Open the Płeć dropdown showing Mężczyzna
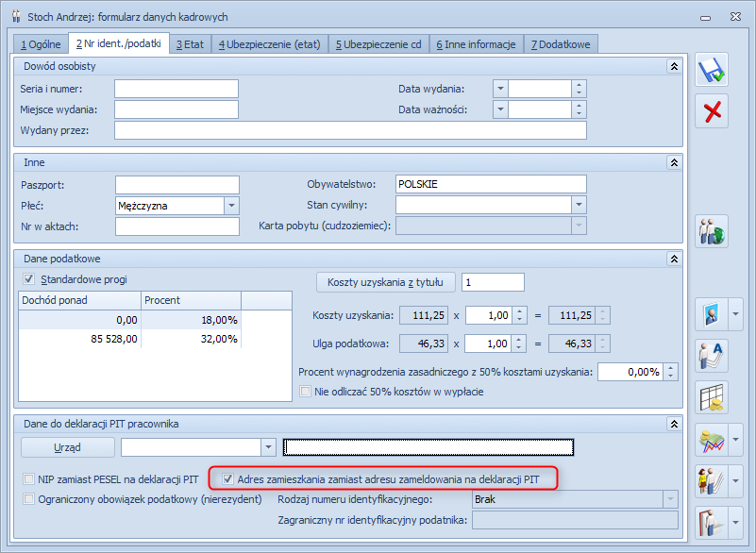The image size is (756, 553). pyautogui.click(x=232, y=206)
